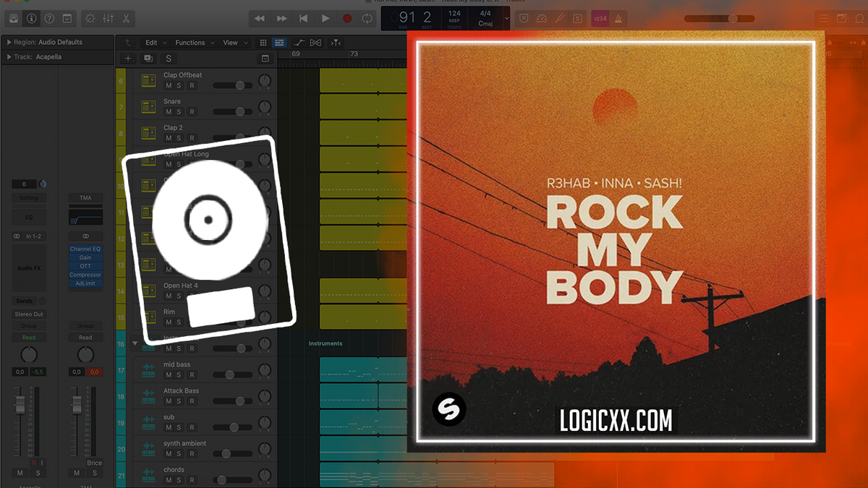
Task: Click the Stereo Out routing button
Action: (28, 314)
